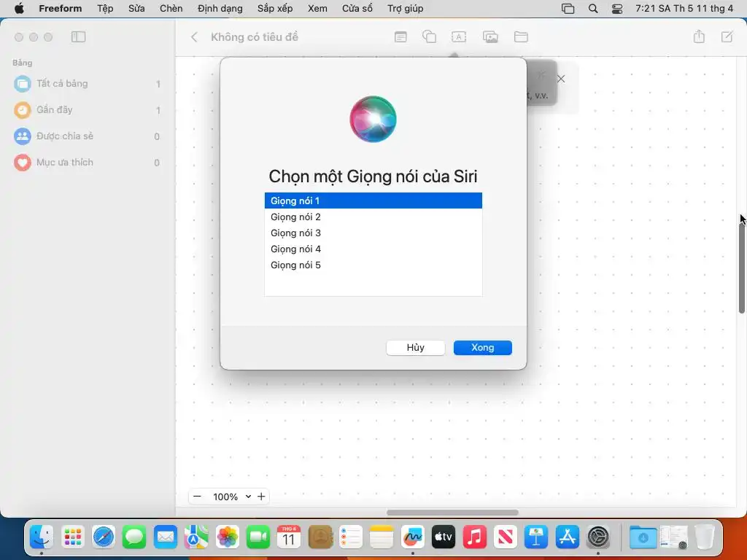Viewport: 747px width, 560px height.
Task: Select Giọng nói 4 in the voice list
Action: coord(373,249)
